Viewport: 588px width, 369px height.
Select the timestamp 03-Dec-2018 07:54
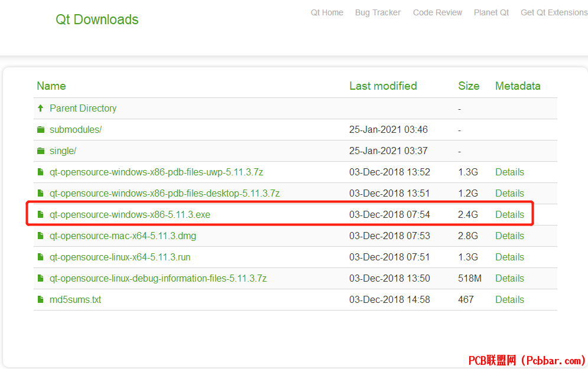(x=389, y=215)
